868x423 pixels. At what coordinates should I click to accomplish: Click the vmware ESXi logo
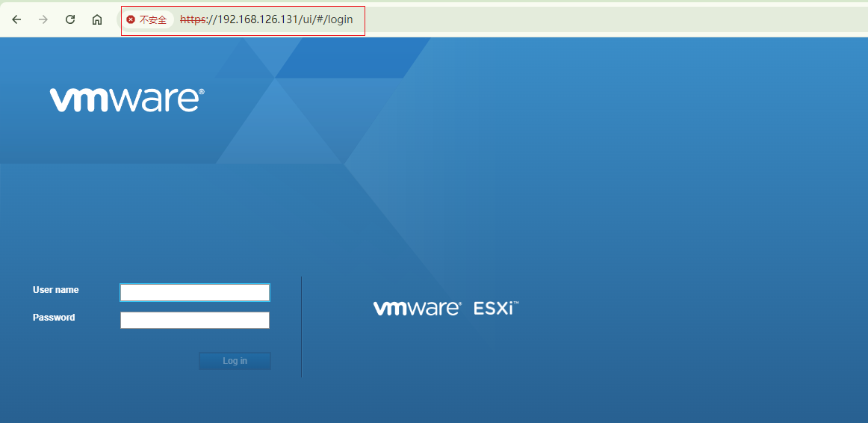pyautogui.click(x=446, y=309)
